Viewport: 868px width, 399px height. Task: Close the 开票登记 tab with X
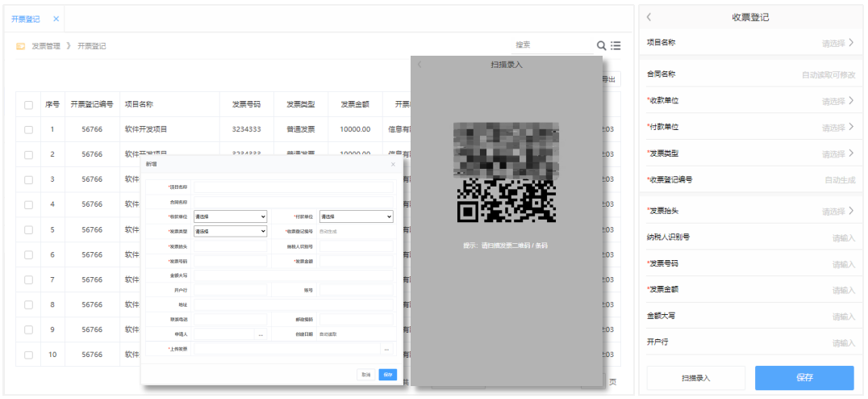tap(56, 19)
